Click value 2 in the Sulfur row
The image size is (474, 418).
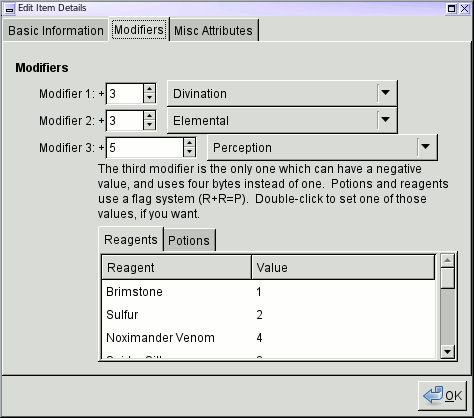click(259, 315)
